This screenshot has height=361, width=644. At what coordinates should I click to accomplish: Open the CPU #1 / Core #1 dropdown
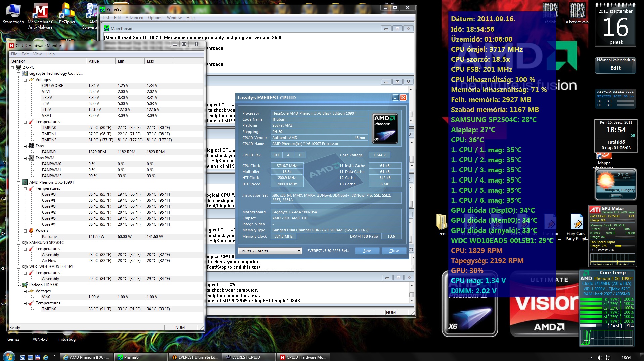coord(270,251)
